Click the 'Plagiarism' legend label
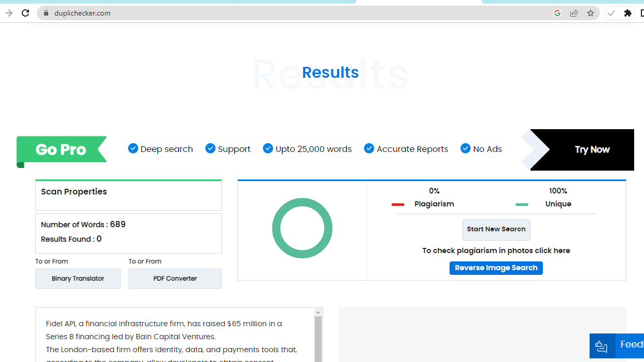The height and width of the screenshot is (362, 644). pos(434,204)
